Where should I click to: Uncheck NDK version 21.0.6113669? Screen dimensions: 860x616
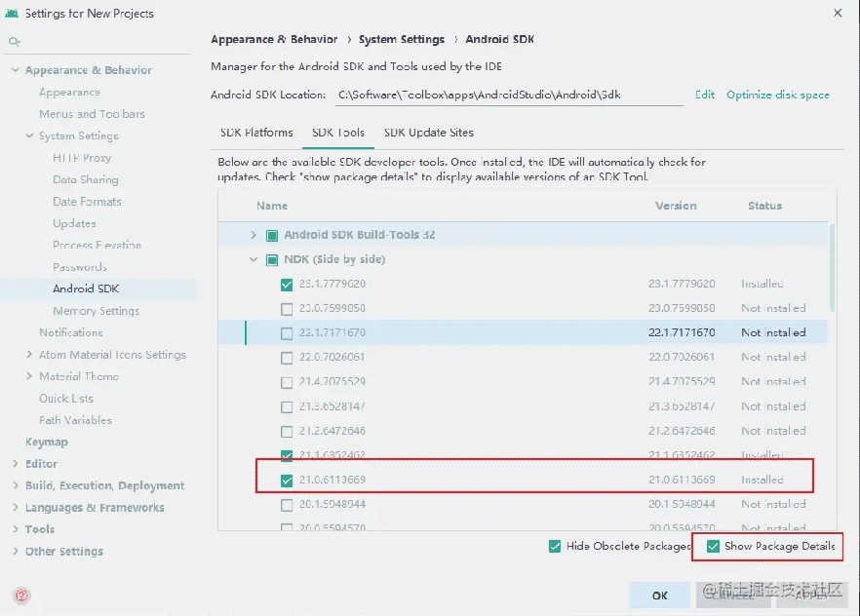point(287,481)
